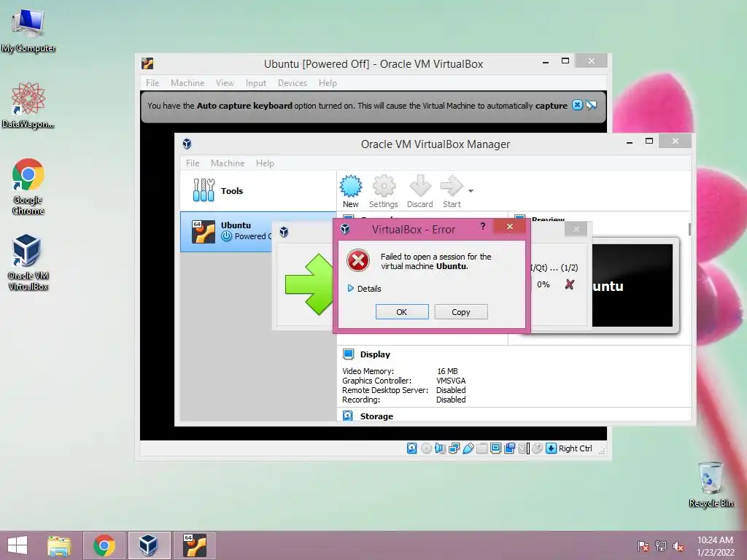Open the DataWagon desktop shortcut
The height and width of the screenshot is (560, 747).
[28, 105]
